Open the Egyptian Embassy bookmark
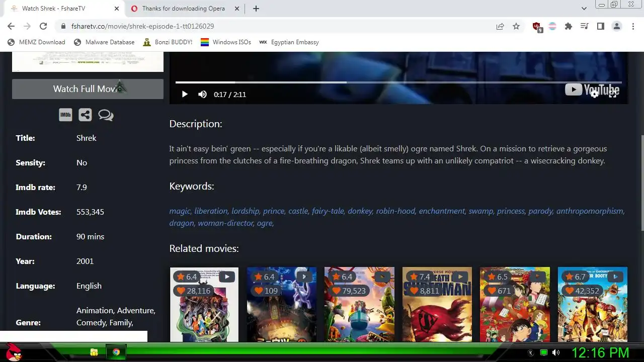Image resolution: width=644 pixels, height=362 pixels. coord(289,42)
